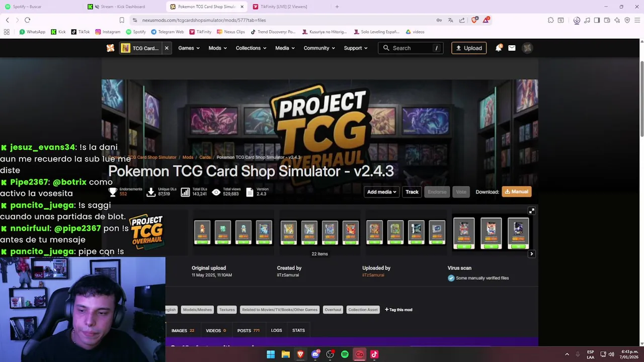The image size is (644, 362).
Task: Expand the Collections menu
Action: coord(252,48)
